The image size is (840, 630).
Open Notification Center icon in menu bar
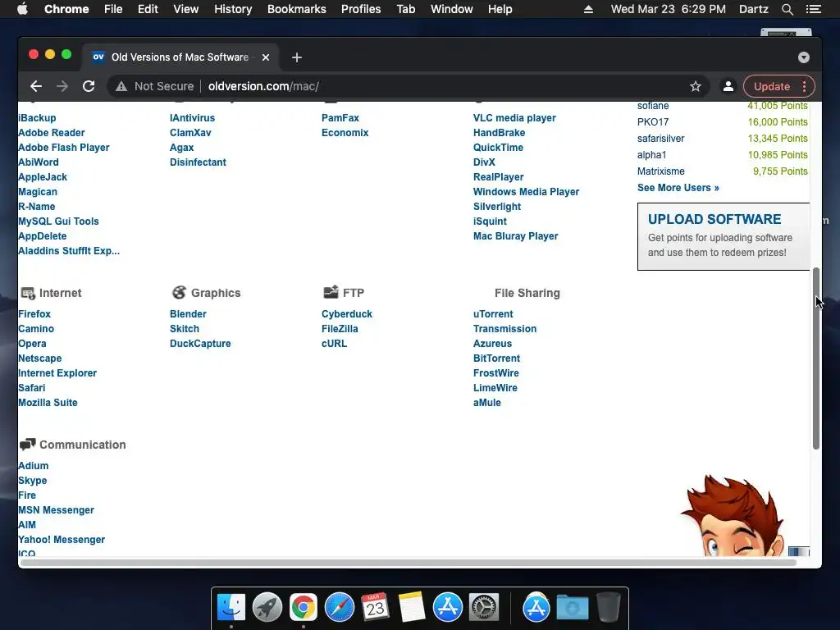pyautogui.click(x=813, y=9)
